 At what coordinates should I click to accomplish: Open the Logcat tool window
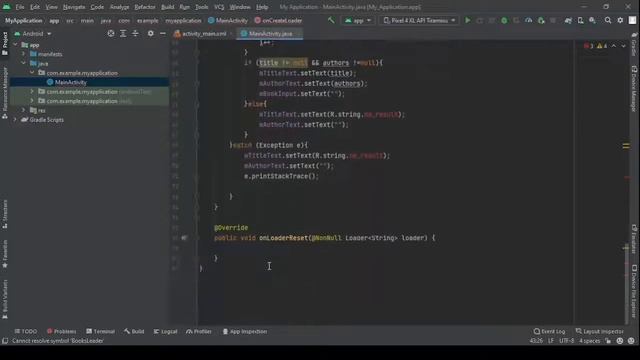165,331
